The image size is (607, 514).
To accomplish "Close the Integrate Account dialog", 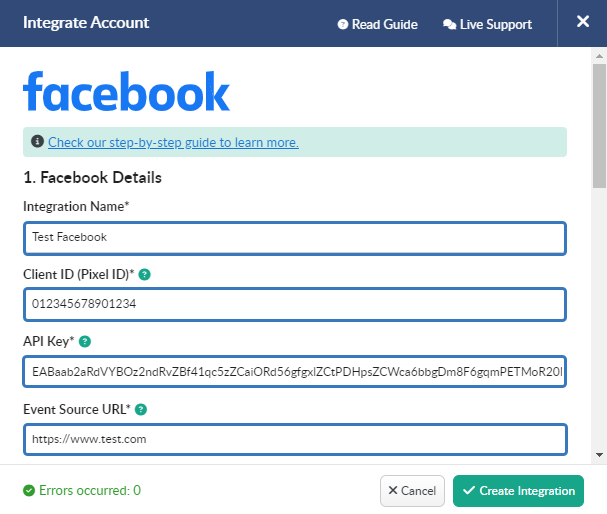I will pos(583,21).
